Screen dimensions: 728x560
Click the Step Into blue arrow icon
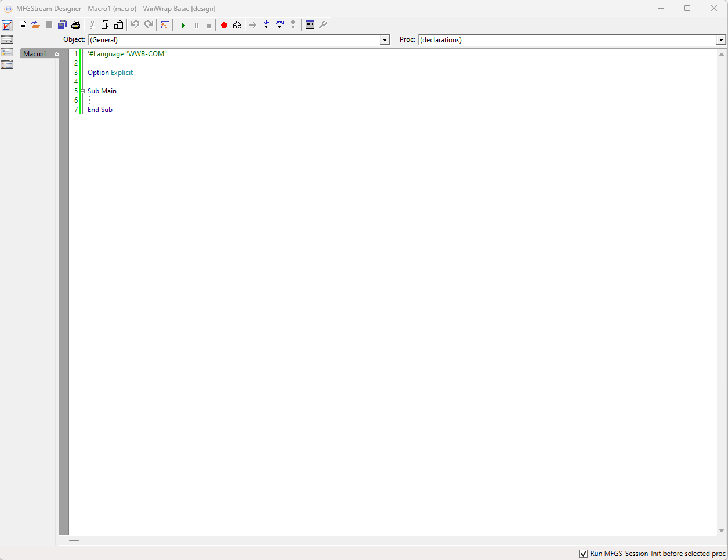266,25
